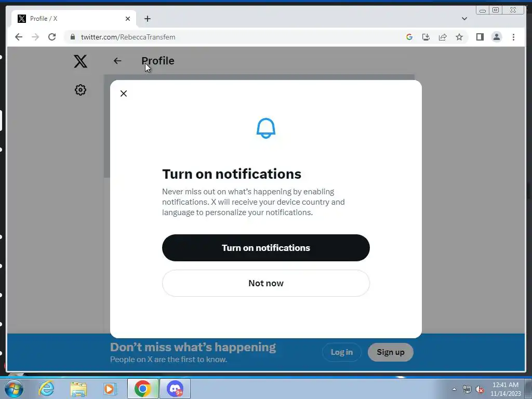532x399 pixels.
Task: Show hidden system tray icons
Action: pos(454,389)
